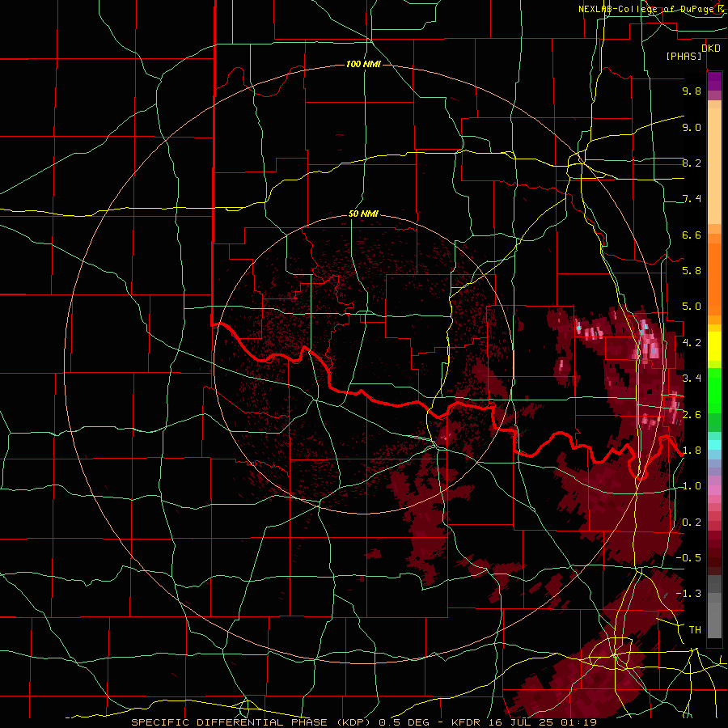Image resolution: width=728 pixels, height=728 pixels.
Task: Click the TH threshold label on legend
Action: coord(695,630)
